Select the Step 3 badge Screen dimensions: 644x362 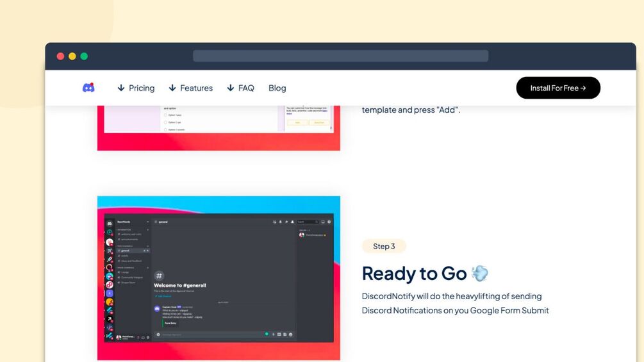coord(384,246)
